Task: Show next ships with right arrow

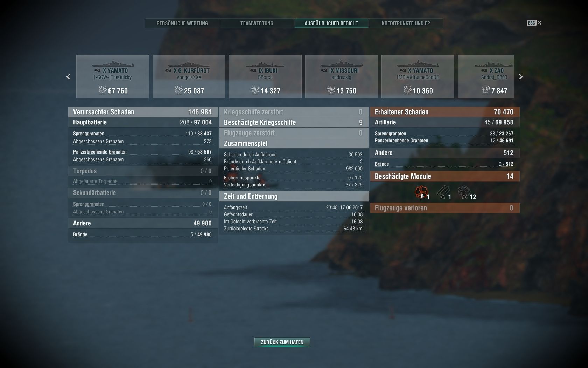Action: pos(520,77)
